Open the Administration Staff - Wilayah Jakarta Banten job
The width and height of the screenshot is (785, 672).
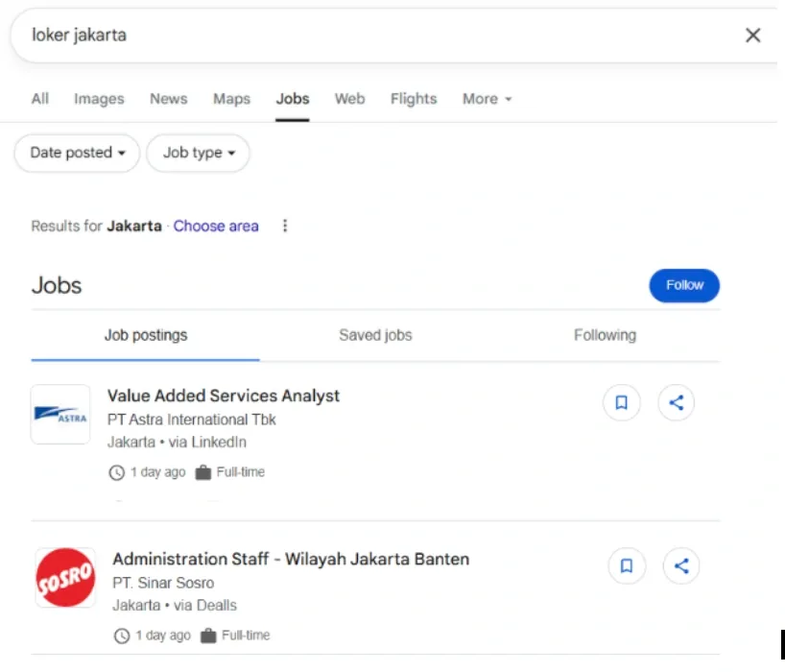click(291, 559)
